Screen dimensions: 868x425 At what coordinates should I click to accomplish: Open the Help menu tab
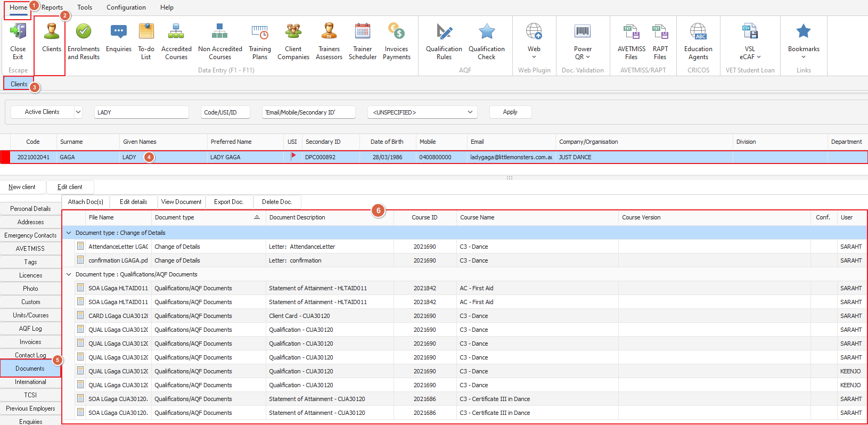167,7
